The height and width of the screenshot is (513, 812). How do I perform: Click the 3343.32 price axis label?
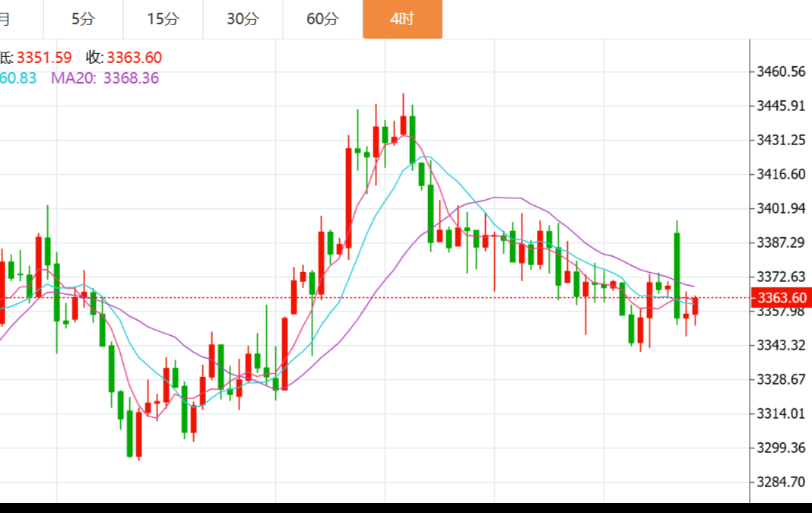point(781,345)
